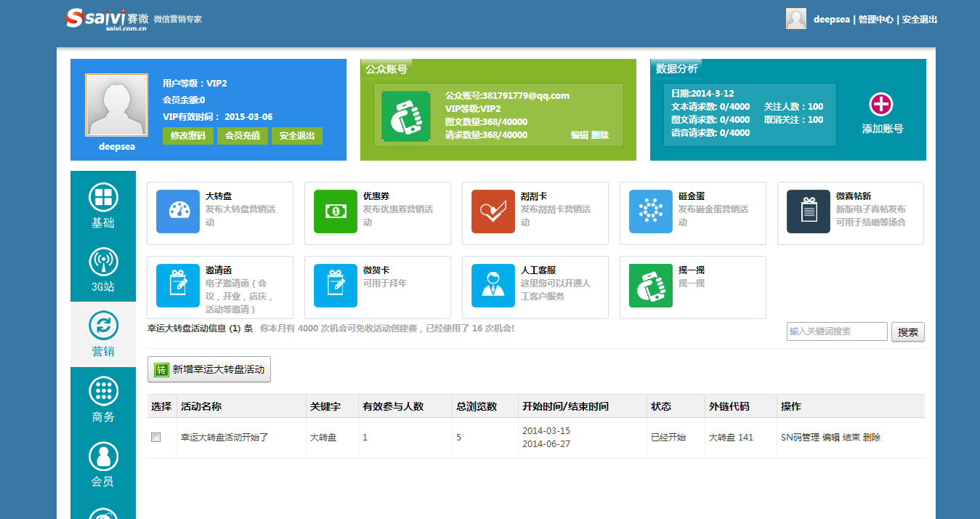980x519 pixels.
Task: Click the 大转盘 dial icon
Action: [178, 212]
